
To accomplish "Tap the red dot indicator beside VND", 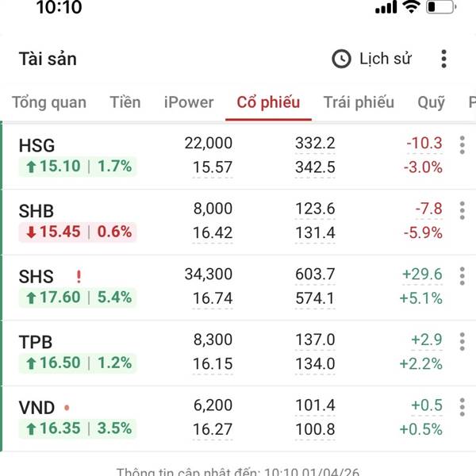I will (x=67, y=408).
